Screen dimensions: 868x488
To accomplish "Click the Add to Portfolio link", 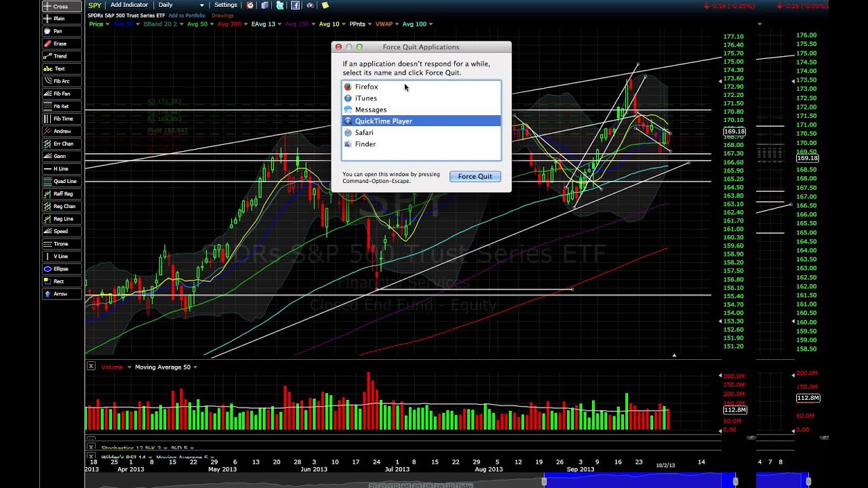I will [187, 16].
